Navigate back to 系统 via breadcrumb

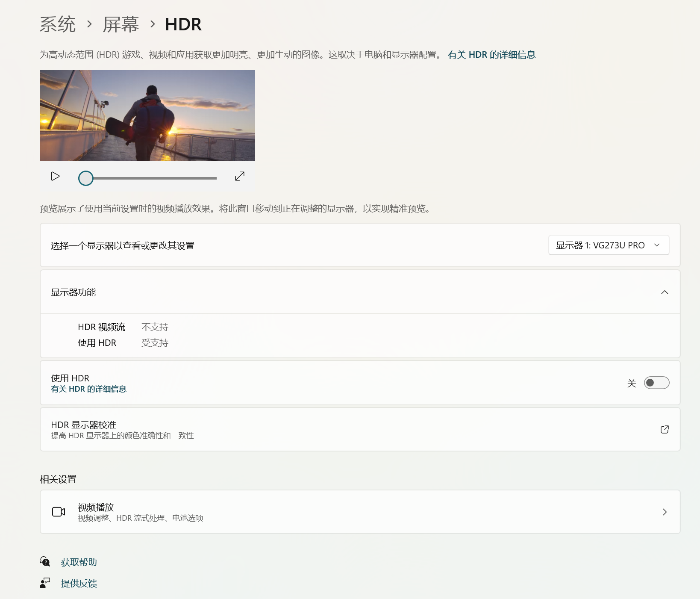tap(57, 24)
